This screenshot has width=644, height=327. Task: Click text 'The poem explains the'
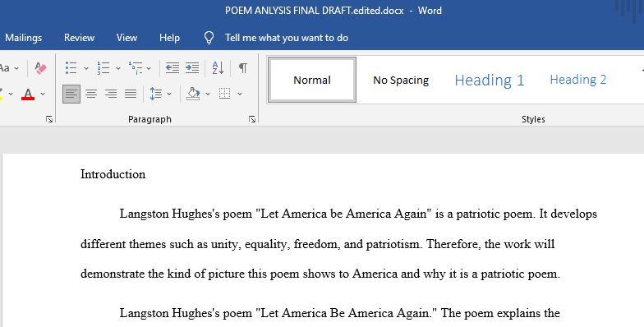(x=500, y=313)
